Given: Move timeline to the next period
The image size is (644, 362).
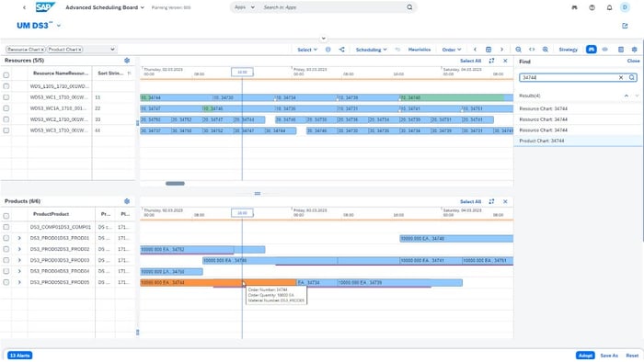Looking at the screenshot, I should pos(501,50).
